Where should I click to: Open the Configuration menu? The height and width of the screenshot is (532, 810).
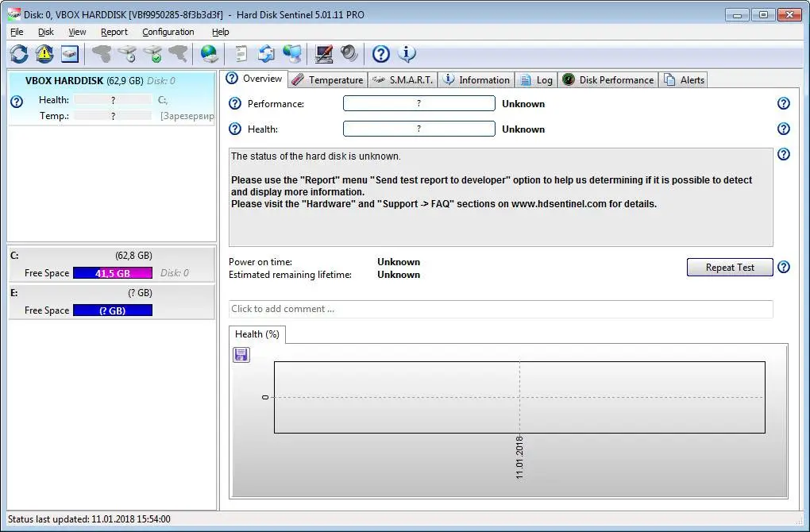[168, 32]
